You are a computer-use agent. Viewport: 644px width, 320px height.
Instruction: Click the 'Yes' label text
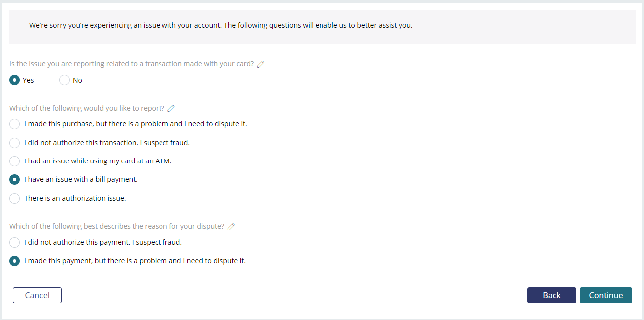coord(28,80)
